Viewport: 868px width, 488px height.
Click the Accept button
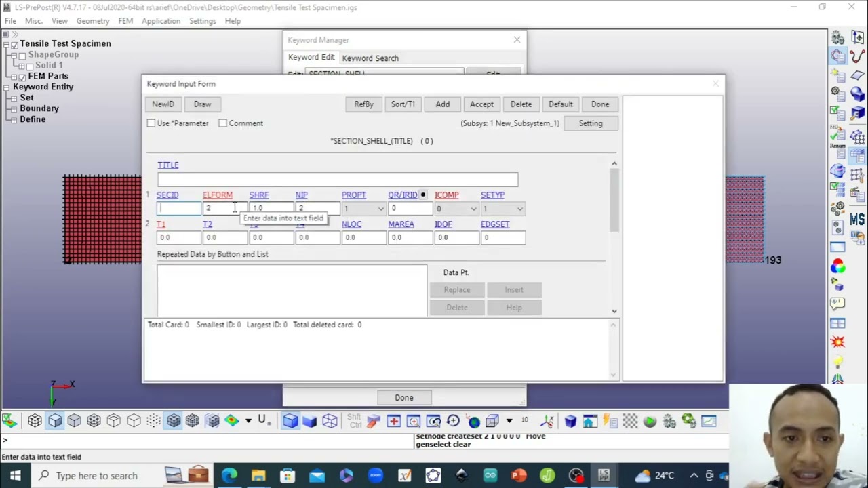coord(481,104)
